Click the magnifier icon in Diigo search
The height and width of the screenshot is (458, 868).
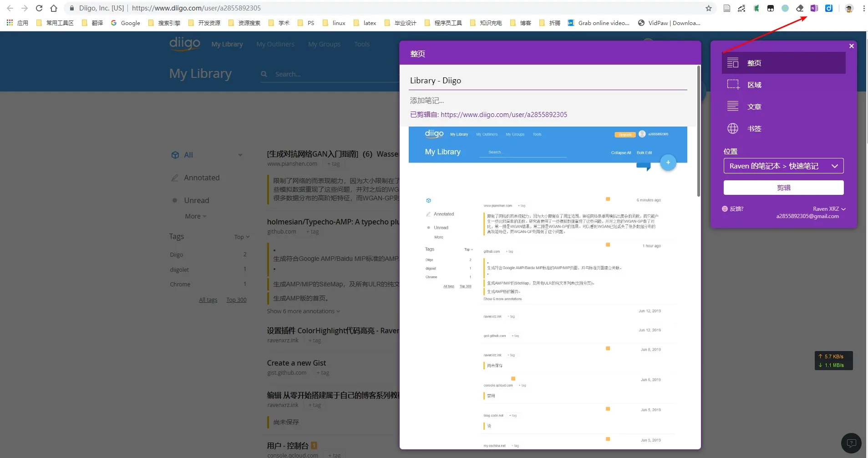[x=264, y=74]
